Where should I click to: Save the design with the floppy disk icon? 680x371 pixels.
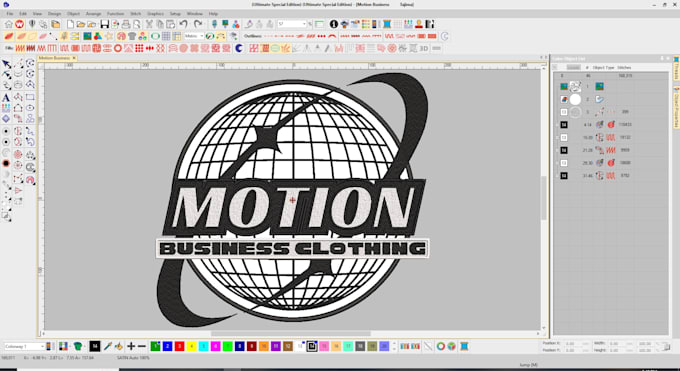105,24
